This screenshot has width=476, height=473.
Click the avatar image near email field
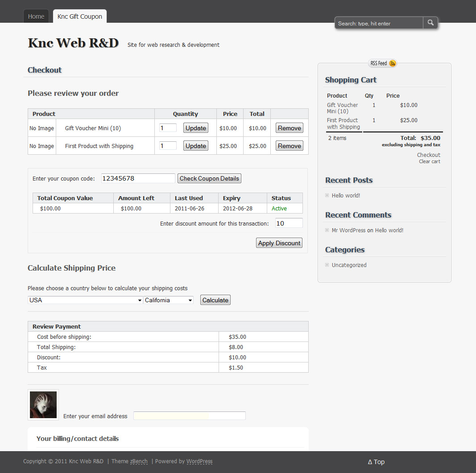coord(43,405)
